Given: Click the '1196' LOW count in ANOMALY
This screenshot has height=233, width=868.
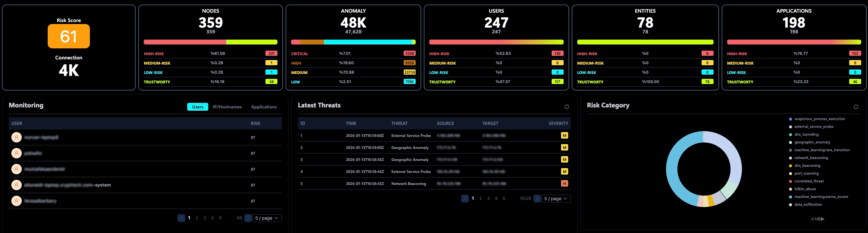Looking at the screenshot, I should coord(410,82).
